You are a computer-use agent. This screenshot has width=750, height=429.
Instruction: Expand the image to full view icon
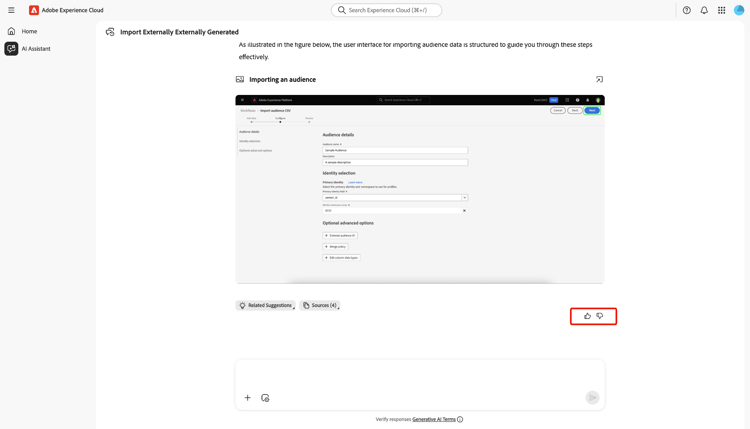(599, 79)
